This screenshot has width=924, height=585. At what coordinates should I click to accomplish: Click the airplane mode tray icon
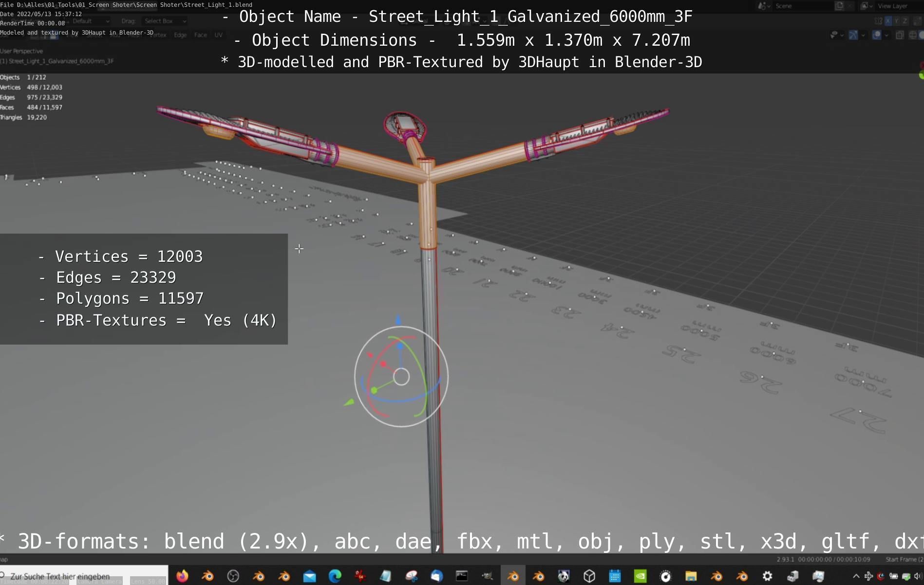point(868,576)
